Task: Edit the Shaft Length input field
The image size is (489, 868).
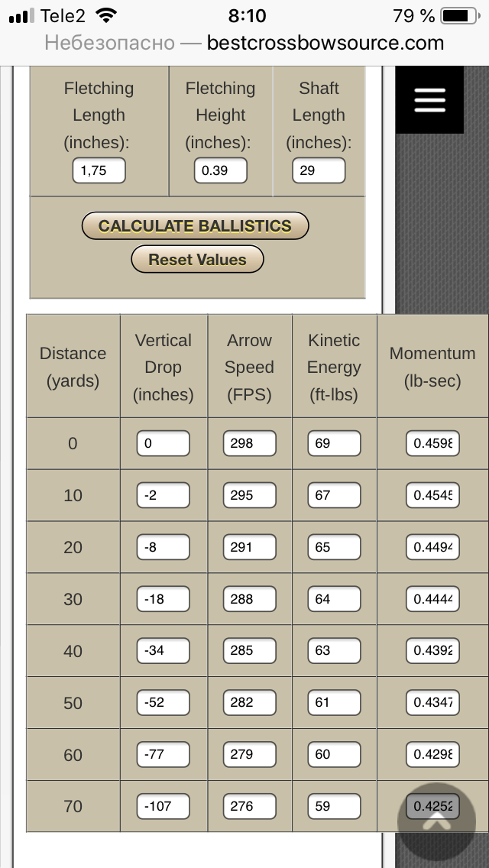Action: (x=319, y=170)
